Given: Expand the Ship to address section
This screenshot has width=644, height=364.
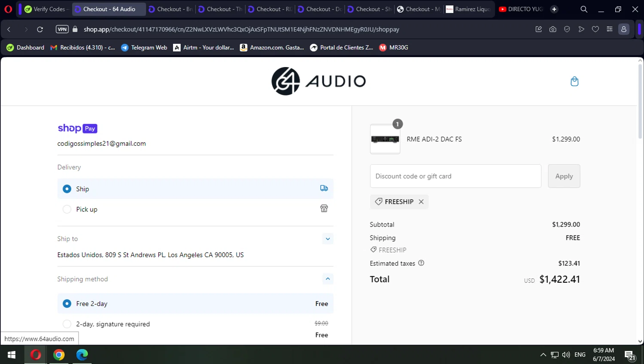Looking at the screenshot, I should point(328,239).
